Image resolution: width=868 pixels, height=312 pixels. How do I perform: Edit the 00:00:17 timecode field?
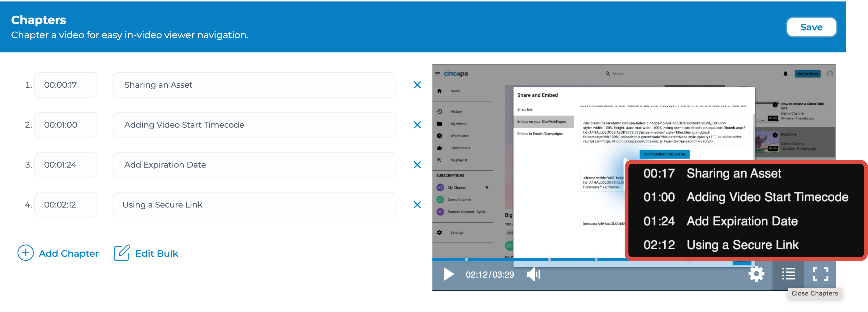(x=66, y=85)
